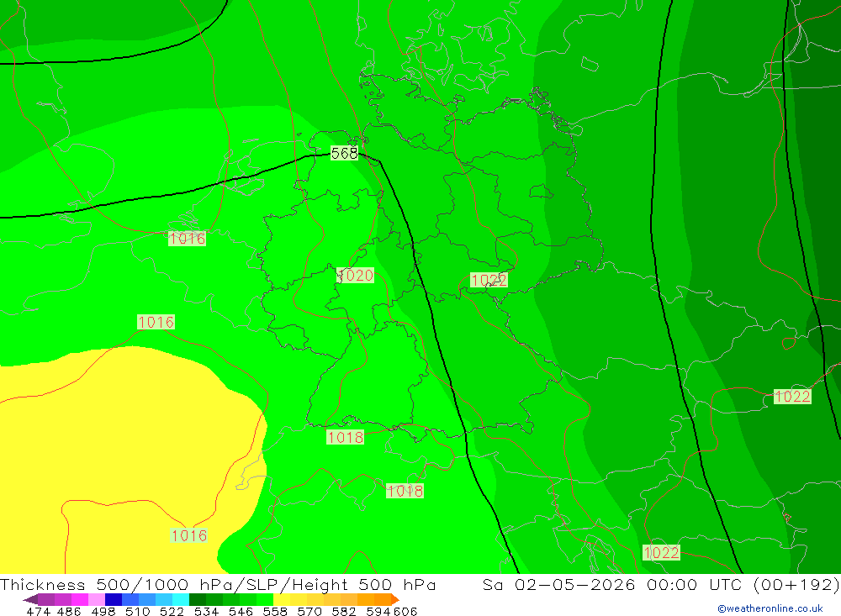Click the 1016 label inside the yellow area
This screenshot has height=616, width=841.
click(x=188, y=535)
